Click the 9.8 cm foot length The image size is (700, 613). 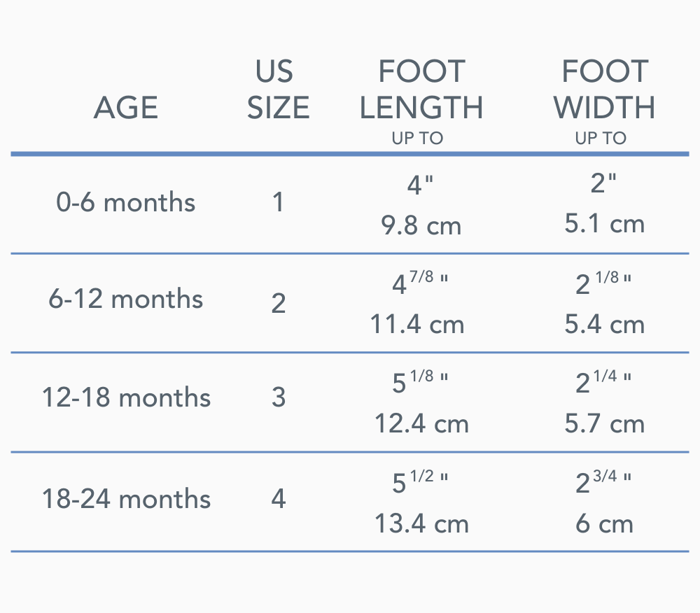click(x=421, y=225)
